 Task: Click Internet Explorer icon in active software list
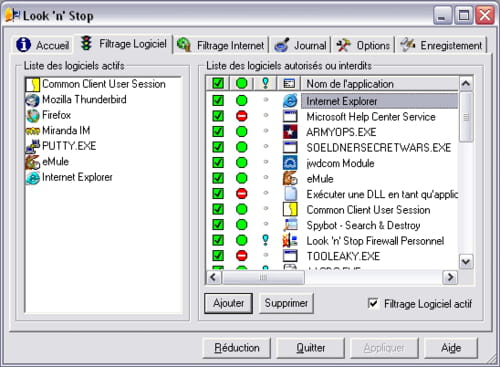(33, 177)
